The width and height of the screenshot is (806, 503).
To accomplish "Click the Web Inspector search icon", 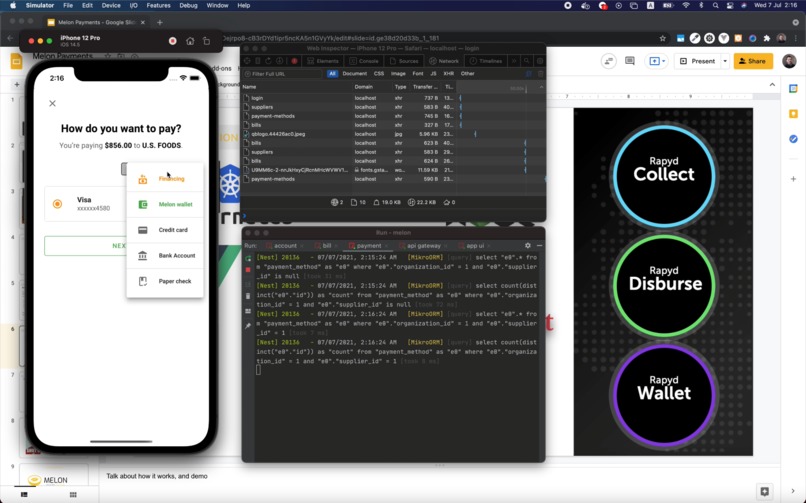I will [x=526, y=61].
